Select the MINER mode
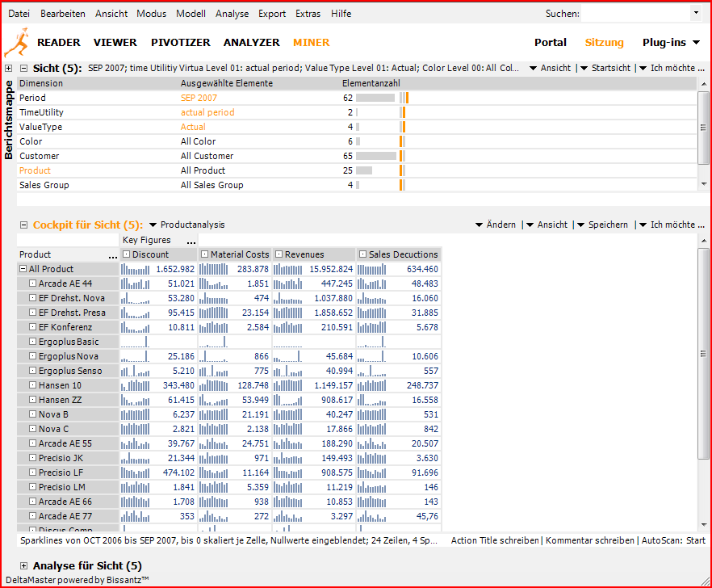The image size is (712, 588). (311, 42)
